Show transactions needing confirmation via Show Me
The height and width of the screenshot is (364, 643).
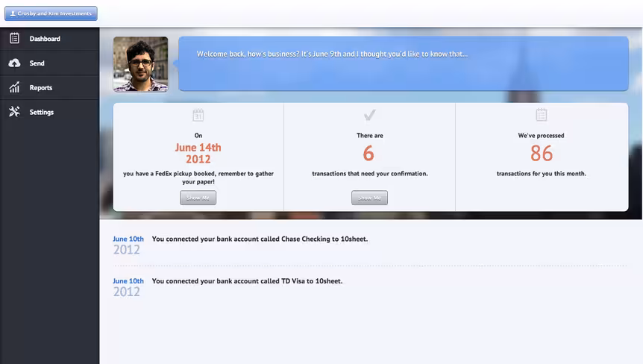point(369,198)
